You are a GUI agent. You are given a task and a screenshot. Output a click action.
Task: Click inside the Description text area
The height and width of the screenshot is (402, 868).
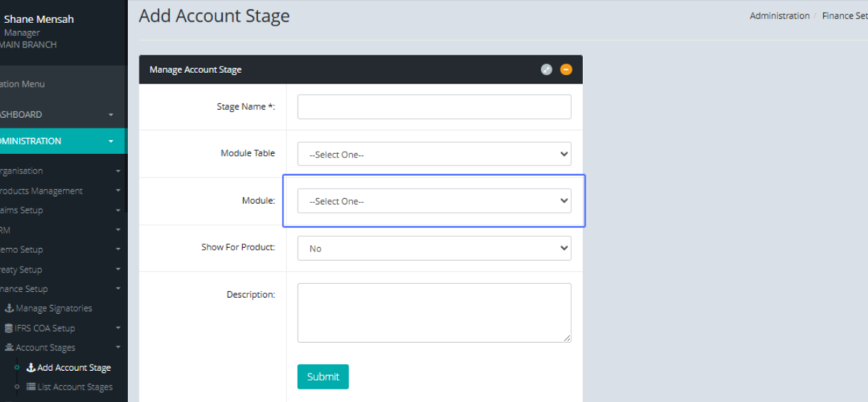pyautogui.click(x=434, y=312)
